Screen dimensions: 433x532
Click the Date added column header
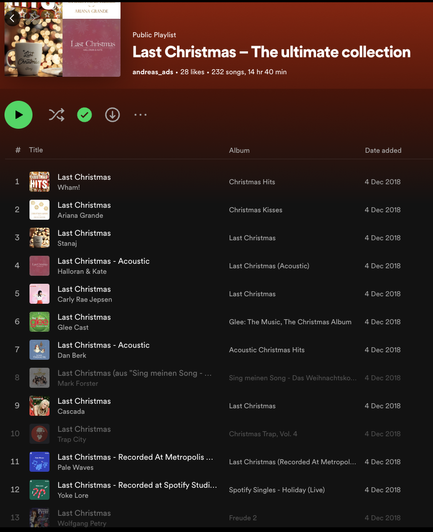383,150
